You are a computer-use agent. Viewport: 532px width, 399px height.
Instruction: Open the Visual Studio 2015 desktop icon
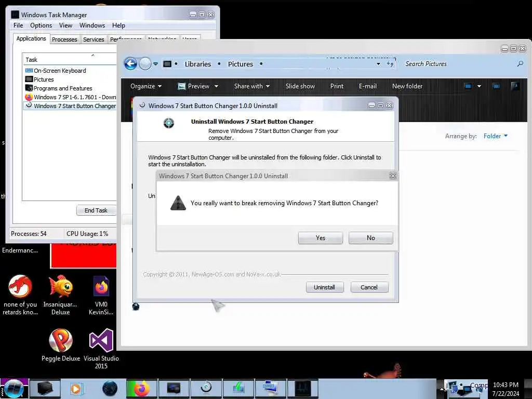tap(101, 349)
